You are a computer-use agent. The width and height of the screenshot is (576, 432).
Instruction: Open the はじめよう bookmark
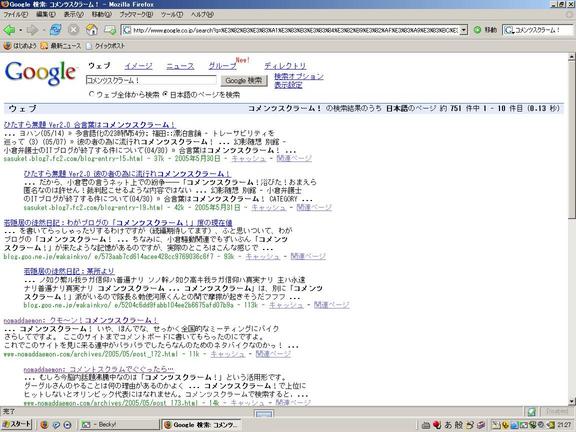pyautogui.click(x=20, y=46)
